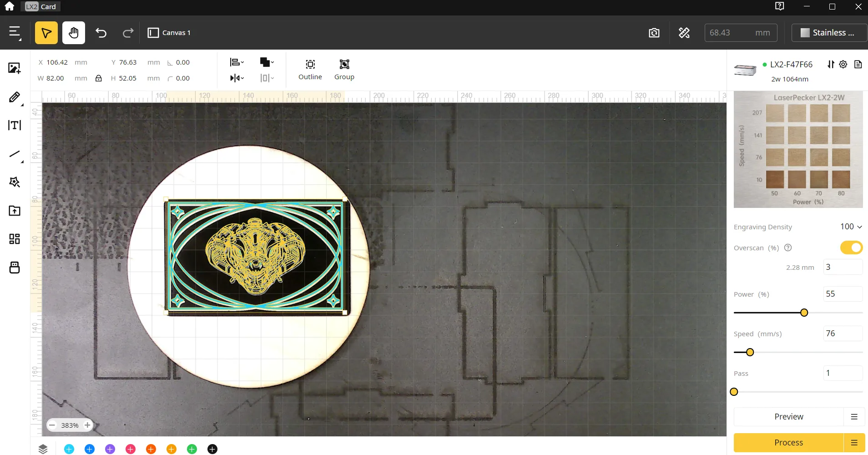The height and width of the screenshot is (455, 868).
Task: Select the text tool in sidebar
Action: (x=15, y=125)
